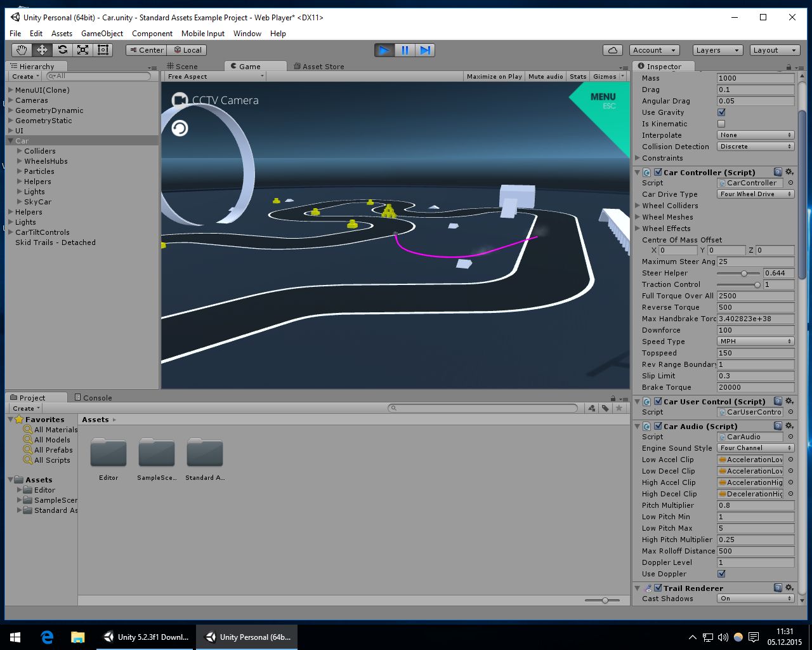Open the Cloud services icon
The height and width of the screenshot is (650, 812).
[613, 50]
